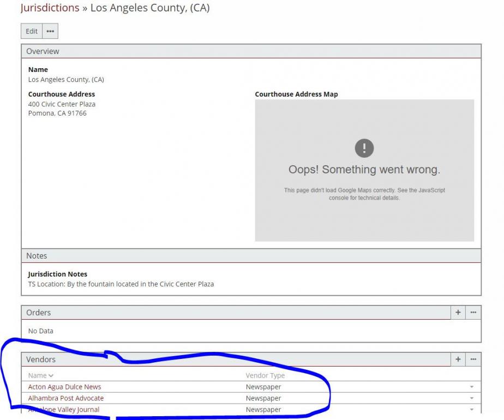Click the Notes section header
This screenshot has width=504, height=420.
37,256
